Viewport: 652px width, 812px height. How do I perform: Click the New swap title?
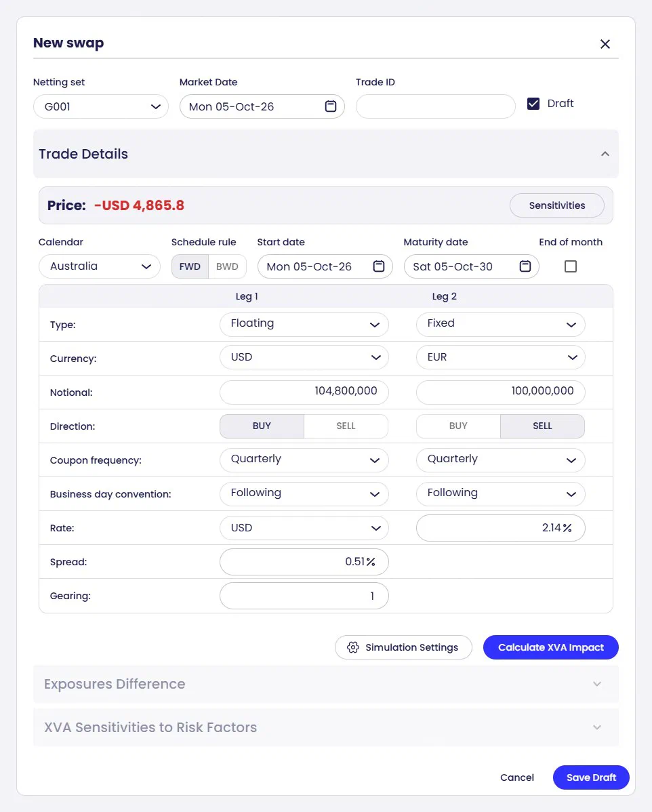point(68,43)
